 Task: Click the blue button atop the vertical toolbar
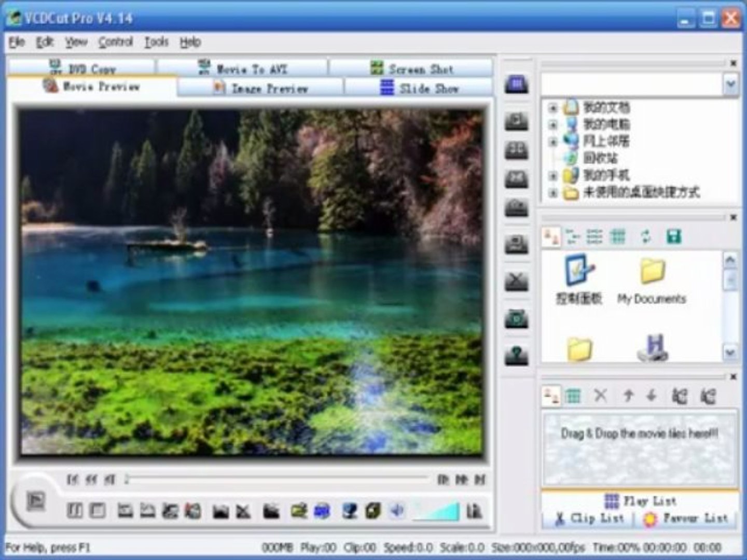point(517,84)
